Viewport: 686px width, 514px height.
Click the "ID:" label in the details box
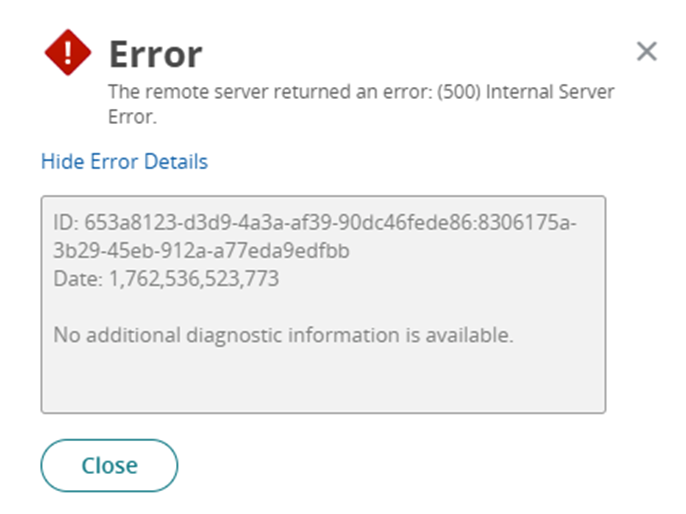point(66,223)
